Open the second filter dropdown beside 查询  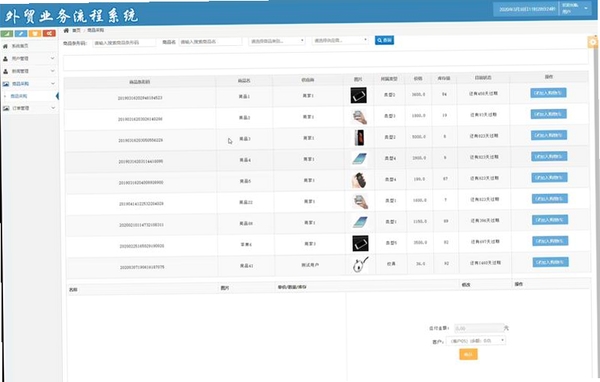coord(340,40)
